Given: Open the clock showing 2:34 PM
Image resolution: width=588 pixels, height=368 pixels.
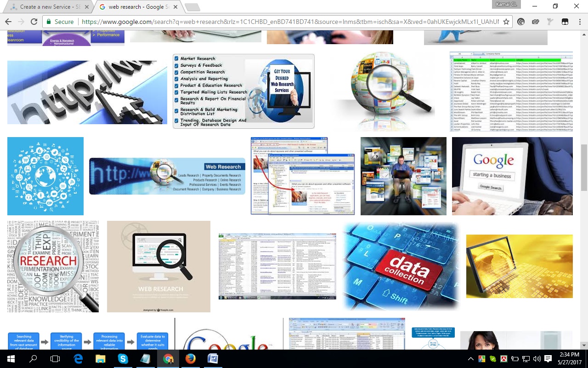Looking at the screenshot, I should [569, 359].
